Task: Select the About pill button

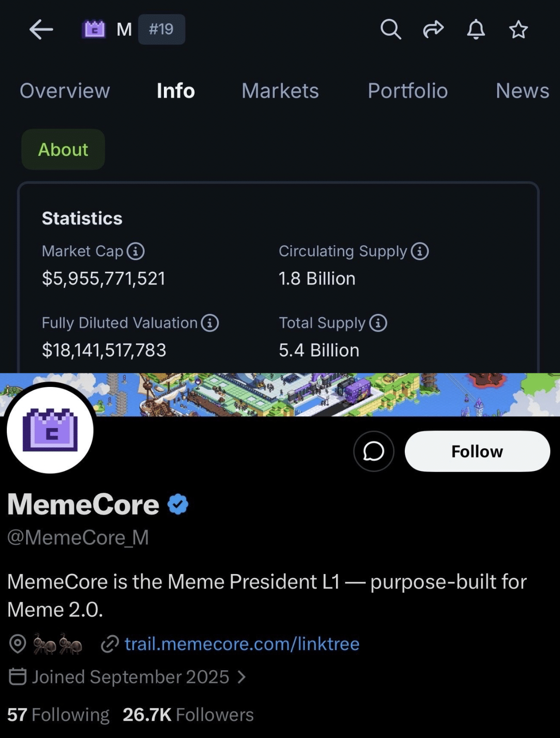Action: coord(63,149)
